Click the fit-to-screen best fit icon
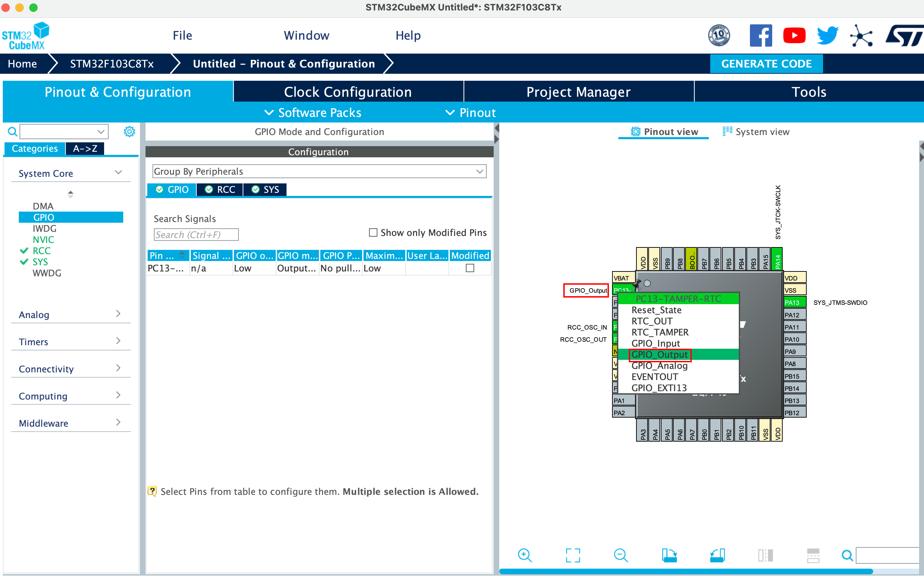The width and height of the screenshot is (924, 577). click(572, 555)
